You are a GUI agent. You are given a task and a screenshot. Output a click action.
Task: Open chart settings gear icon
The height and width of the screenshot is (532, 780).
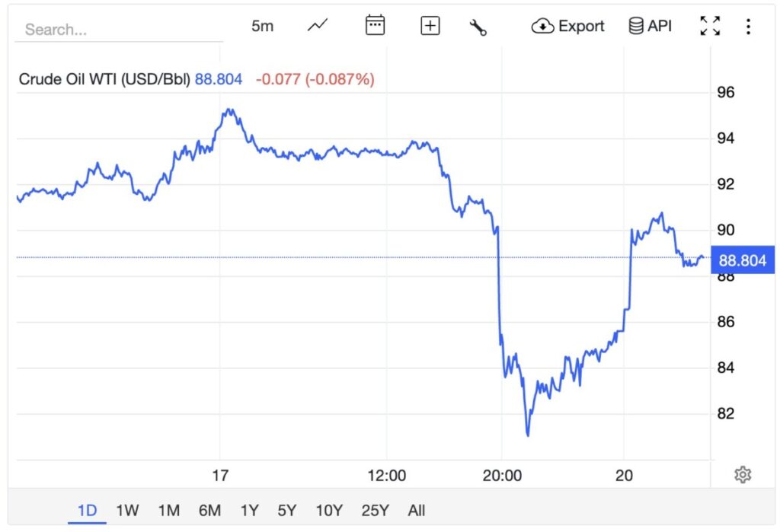(743, 475)
